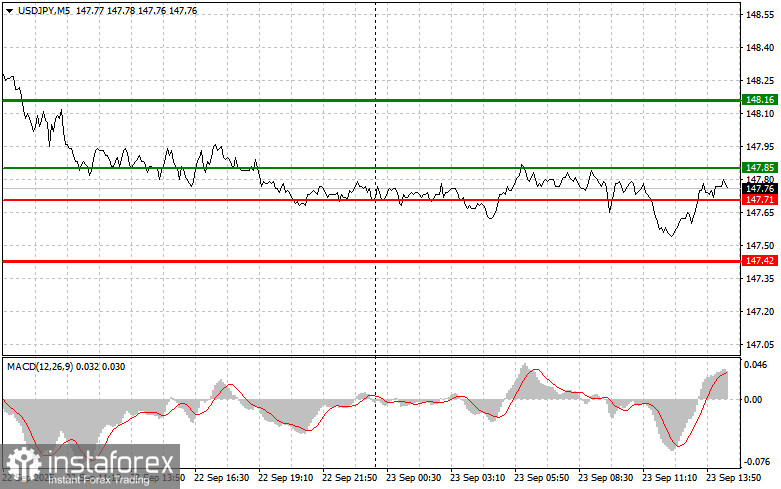Select the USDJPY,M5 symbol title text

coord(44,10)
